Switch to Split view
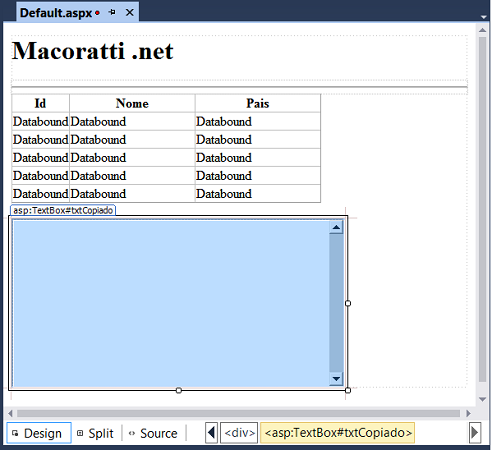492x450 pixels. pyautogui.click(x=96, y=433)
